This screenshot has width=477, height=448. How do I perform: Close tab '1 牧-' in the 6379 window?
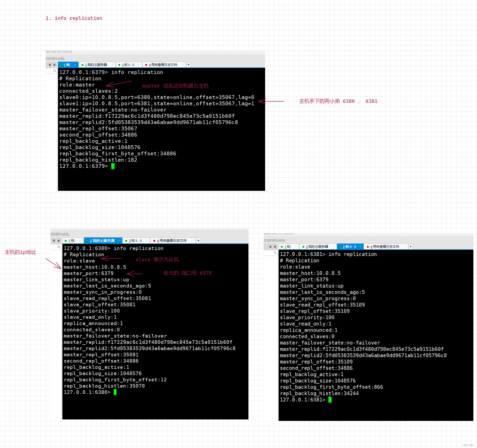75,65
